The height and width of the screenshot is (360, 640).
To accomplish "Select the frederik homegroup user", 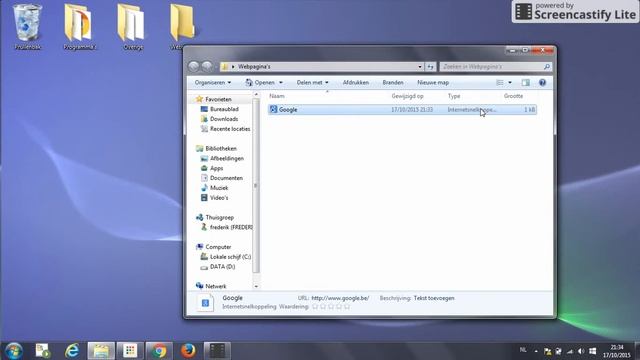I will click(231, 227).
